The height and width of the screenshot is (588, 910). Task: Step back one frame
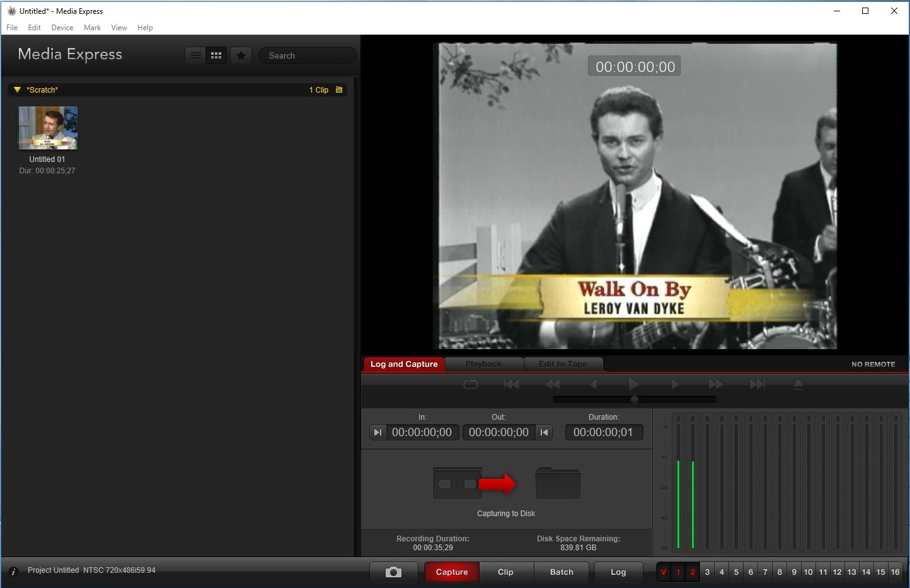[594, 384]
